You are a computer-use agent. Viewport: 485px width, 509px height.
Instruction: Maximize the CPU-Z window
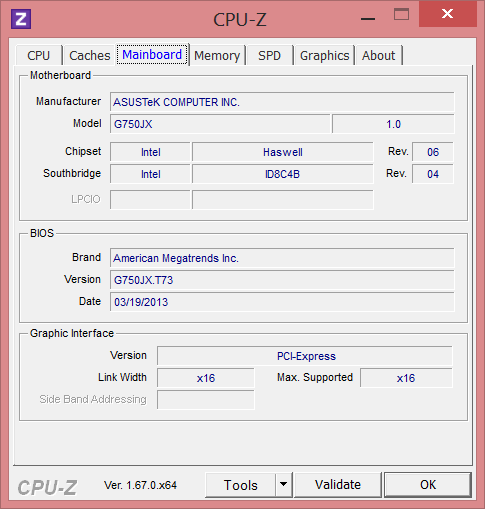tap(401, 15)
